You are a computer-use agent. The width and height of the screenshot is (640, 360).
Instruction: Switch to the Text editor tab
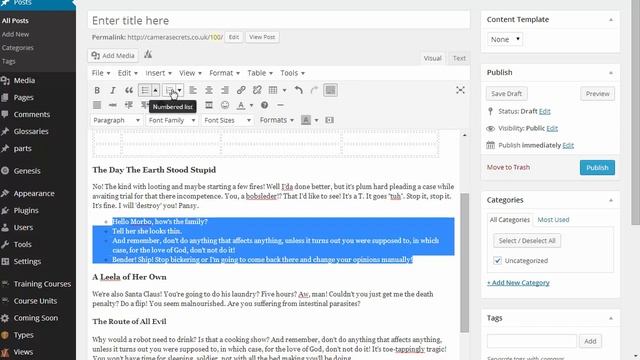coord(459,58)
